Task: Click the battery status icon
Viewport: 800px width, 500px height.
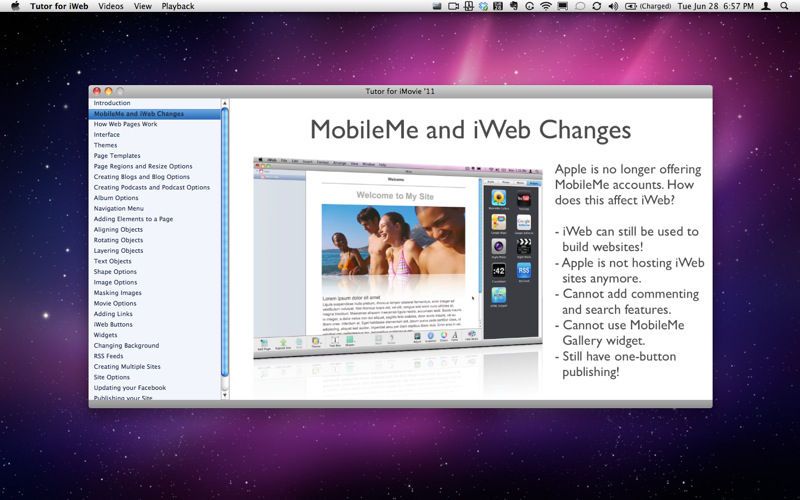Action: (x=631, y=6)
